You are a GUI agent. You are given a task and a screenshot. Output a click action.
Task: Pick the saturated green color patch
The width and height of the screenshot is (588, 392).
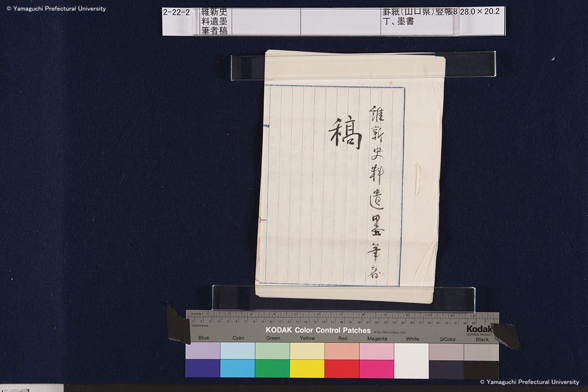(x=272, y=368)
